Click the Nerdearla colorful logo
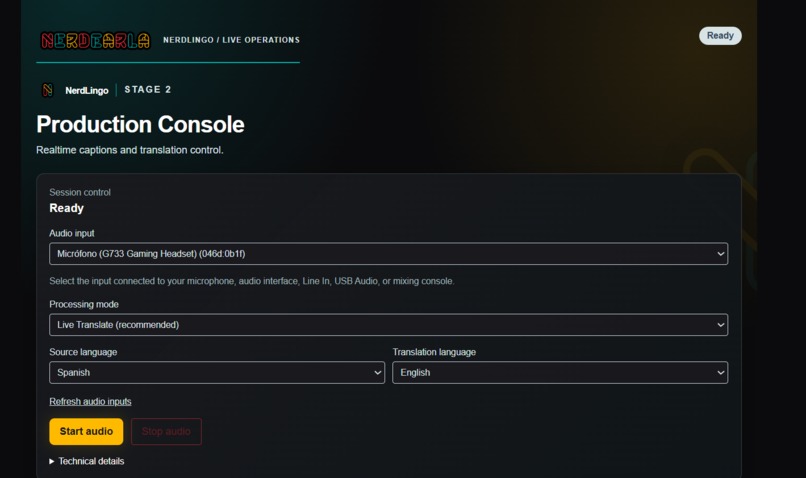 tap(96, 40)
